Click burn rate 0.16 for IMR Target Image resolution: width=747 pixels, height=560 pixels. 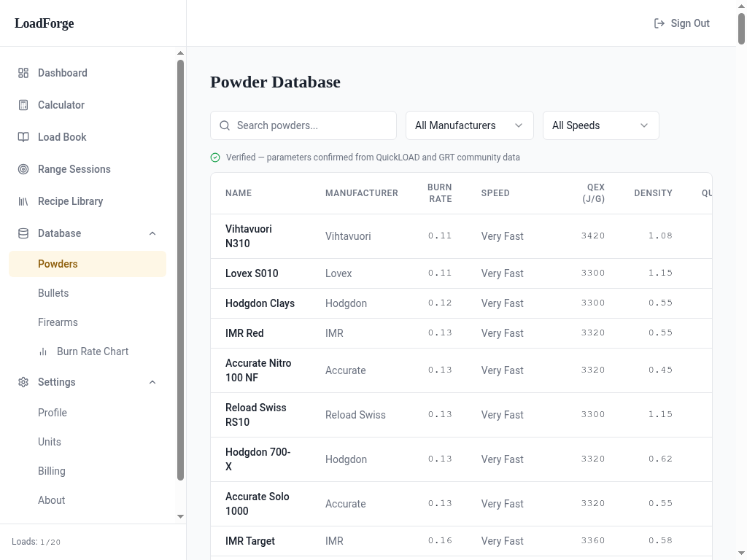440,540
